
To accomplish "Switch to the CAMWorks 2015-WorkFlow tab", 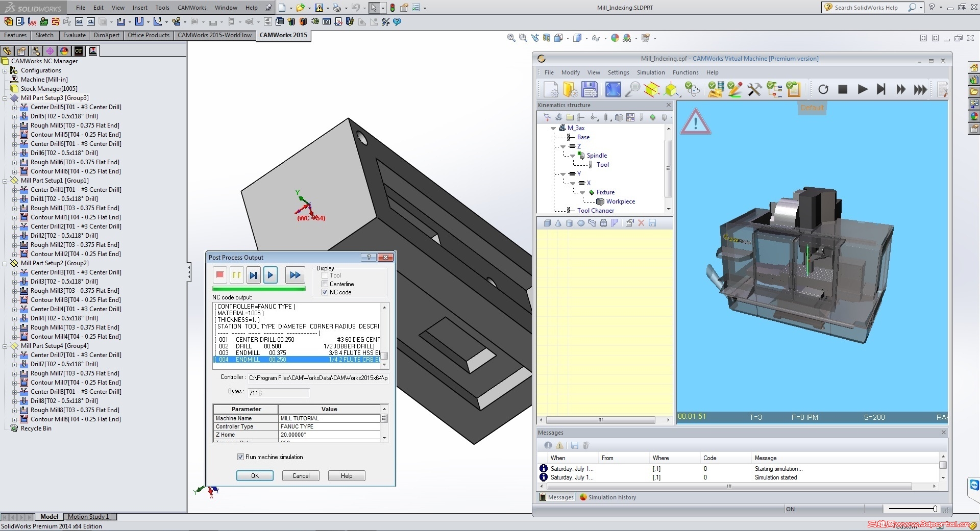I will pyautogui.click(x=214, y=35).
